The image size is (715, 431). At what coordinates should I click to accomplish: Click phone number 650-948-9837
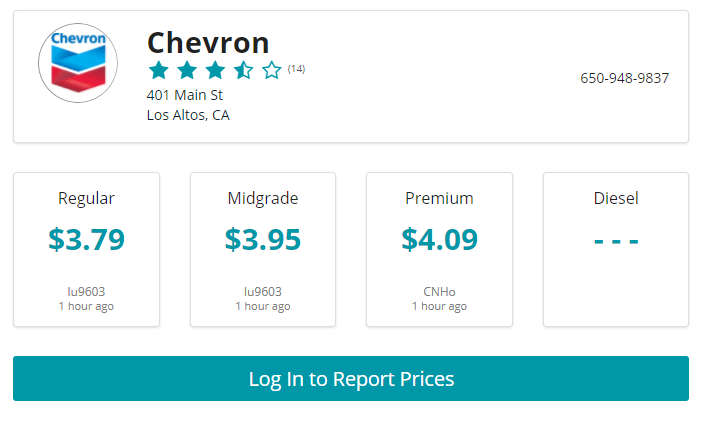(624, 78)
